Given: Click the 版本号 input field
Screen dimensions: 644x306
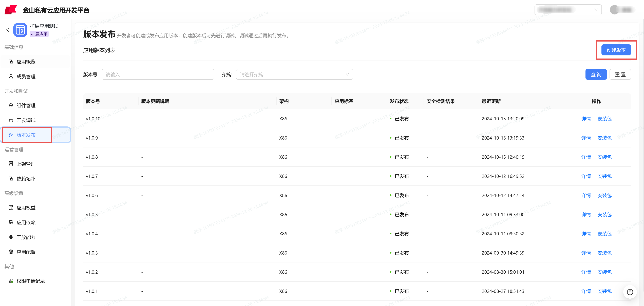Looking at the screenshot, I should coord(158,74).
